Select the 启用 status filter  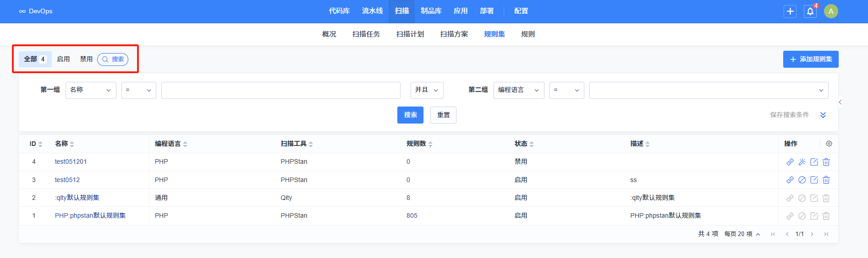tap(63, 59)
